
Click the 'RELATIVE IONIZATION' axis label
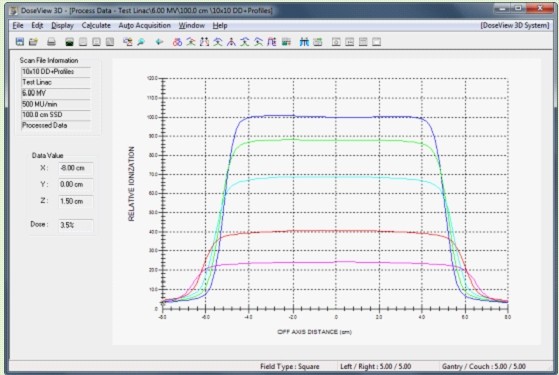click(x=131, y=184)
